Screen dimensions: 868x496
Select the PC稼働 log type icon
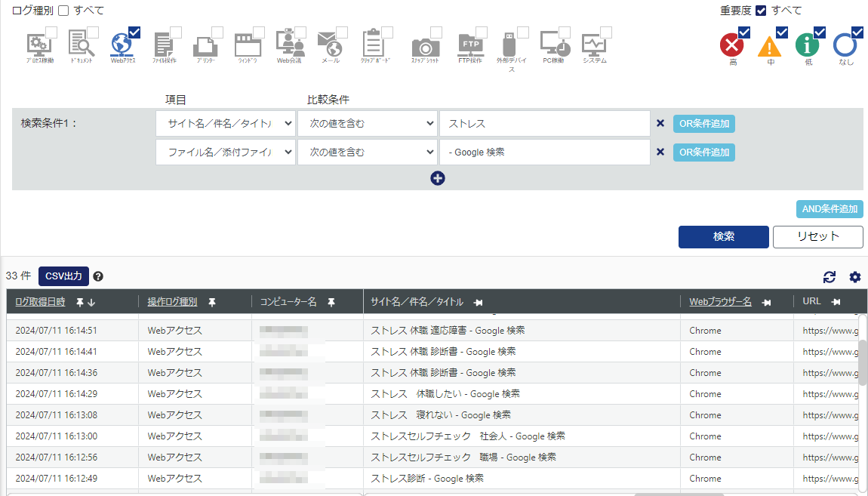555,44
